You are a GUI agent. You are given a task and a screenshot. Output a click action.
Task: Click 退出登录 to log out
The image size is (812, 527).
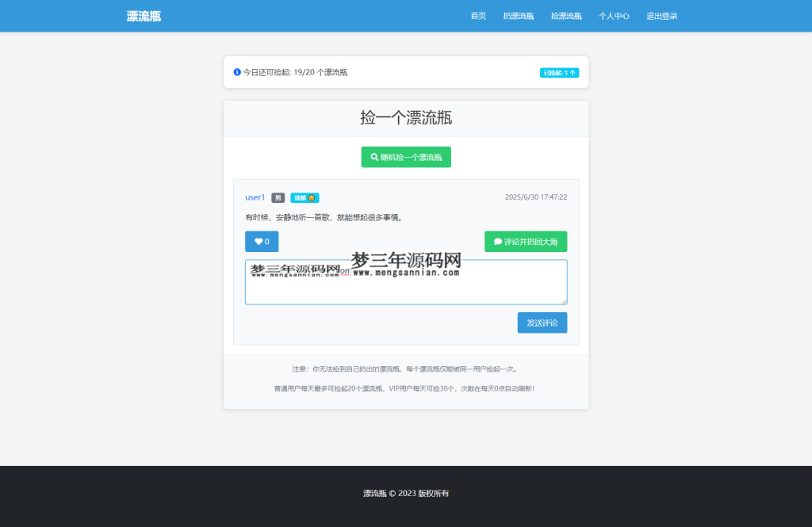(662, 16)
